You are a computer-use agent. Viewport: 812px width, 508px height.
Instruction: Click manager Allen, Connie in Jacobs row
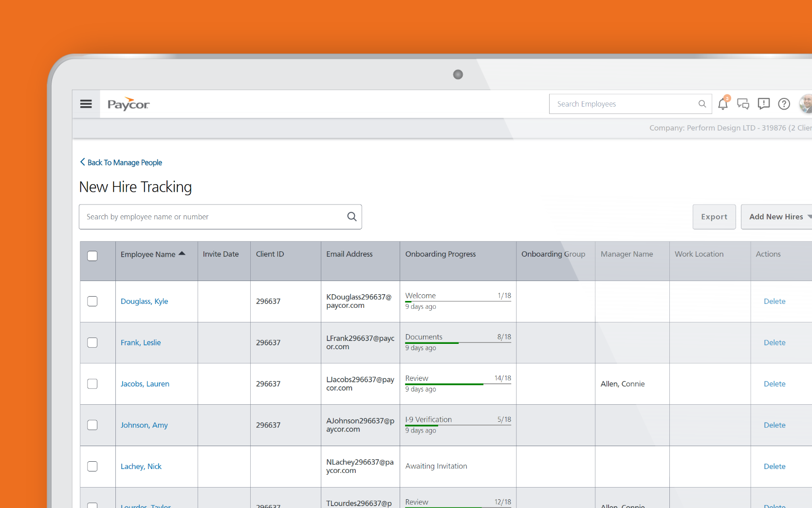[623, 384]
